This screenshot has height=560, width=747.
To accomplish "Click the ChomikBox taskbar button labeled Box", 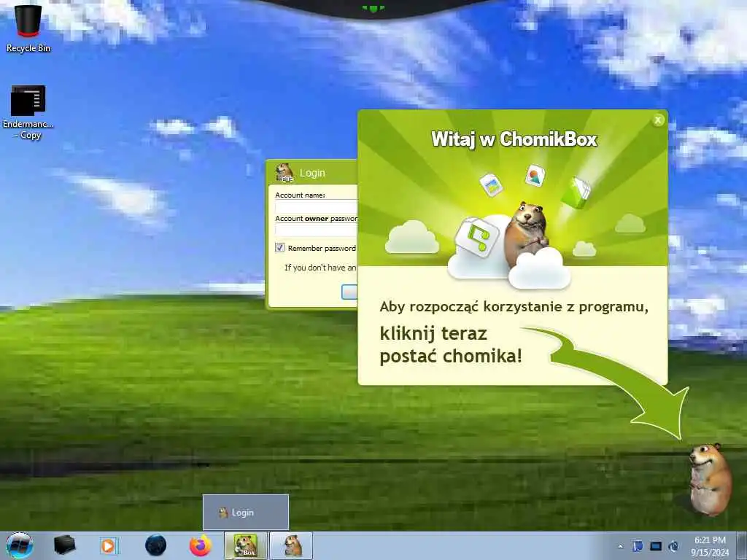I will pyautogui.click(x=245, y=545).
